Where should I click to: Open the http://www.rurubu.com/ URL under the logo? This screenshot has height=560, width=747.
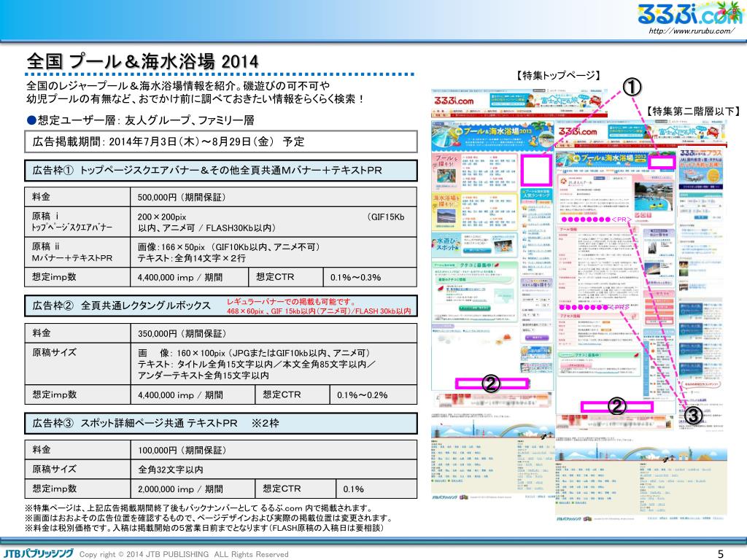pyautogui.click(x=691, y=31)
